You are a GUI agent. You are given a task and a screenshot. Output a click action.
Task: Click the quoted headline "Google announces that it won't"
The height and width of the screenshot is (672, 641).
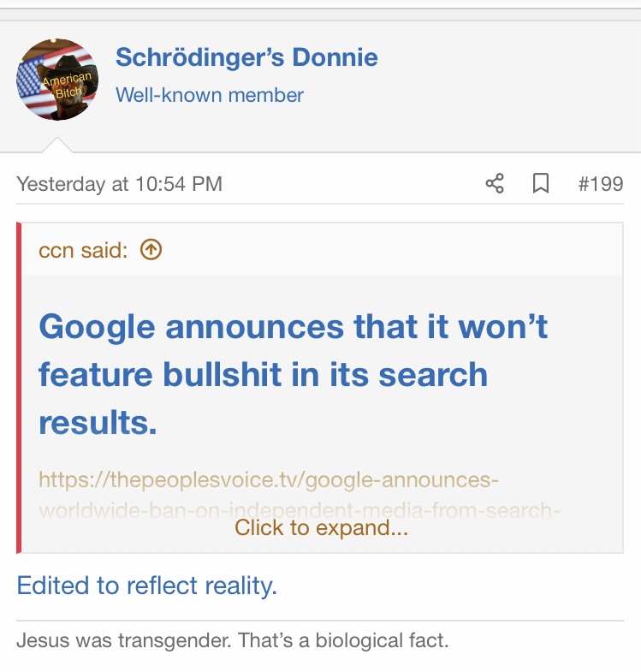[294, 326]
